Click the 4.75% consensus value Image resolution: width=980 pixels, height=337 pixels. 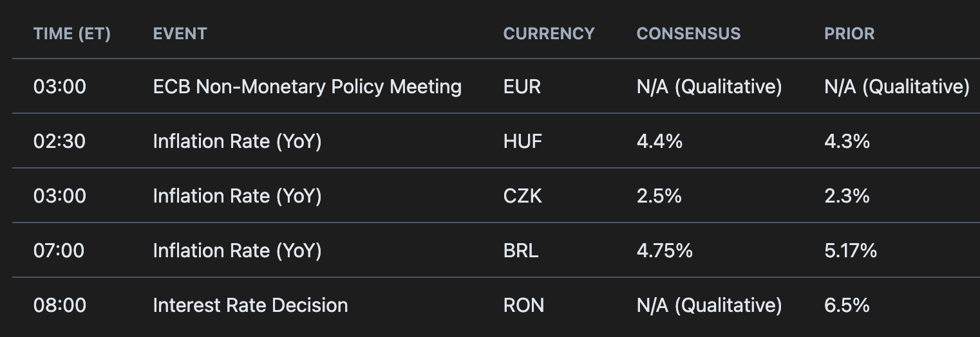point(664,250)
